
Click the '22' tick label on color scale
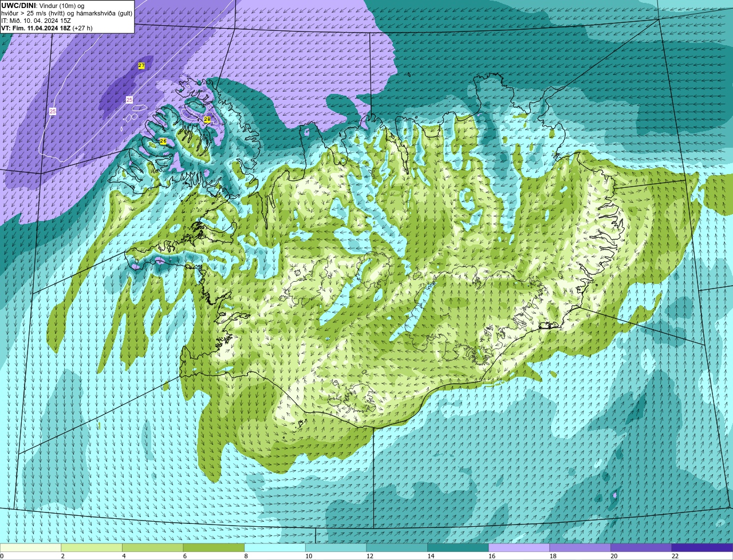coord(675,556)
